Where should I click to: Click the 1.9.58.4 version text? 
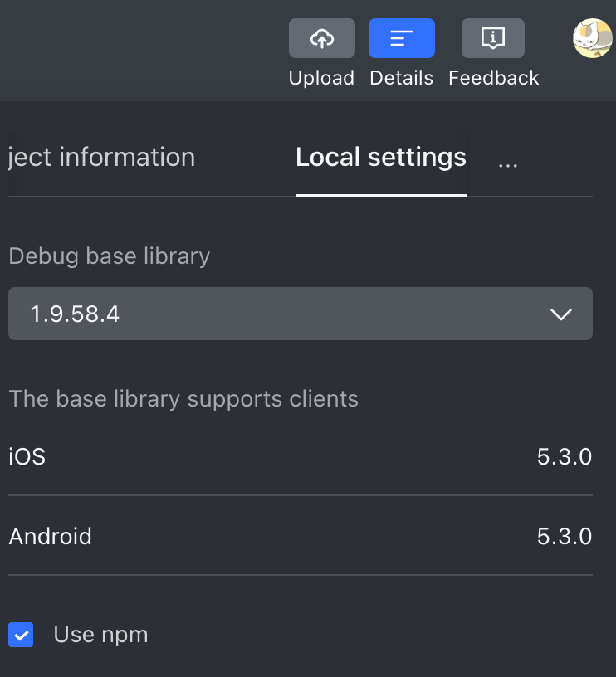75,314
